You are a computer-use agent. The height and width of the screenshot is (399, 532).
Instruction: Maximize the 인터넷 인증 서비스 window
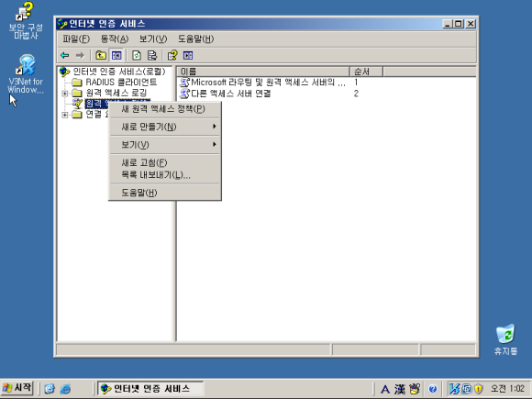[459, 24]
